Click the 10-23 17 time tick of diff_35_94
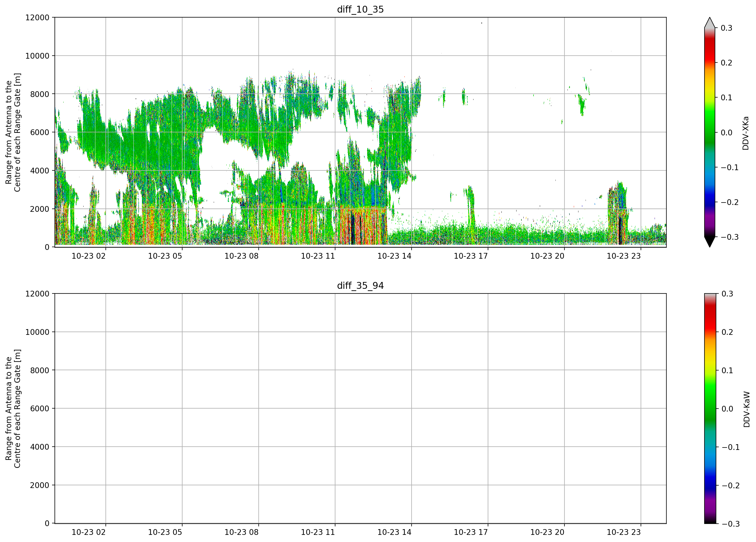Viewport: 756px width, 542px height. click(x=471, y=532)
